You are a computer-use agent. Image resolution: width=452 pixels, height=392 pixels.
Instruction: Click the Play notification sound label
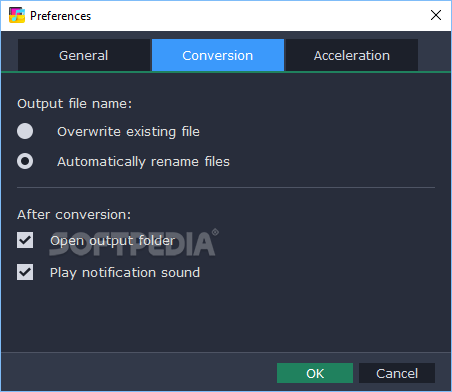pyautogui.click(x=125, y=273)
